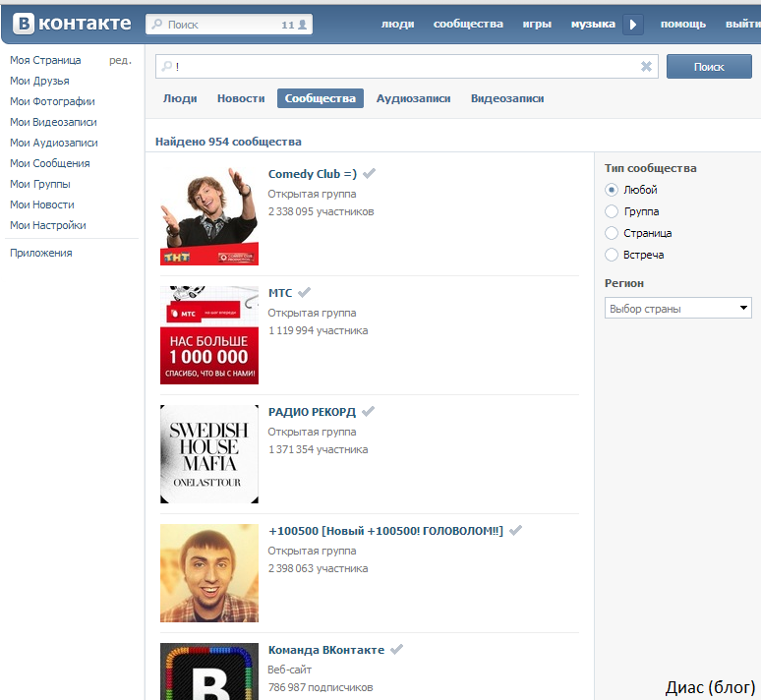The image size is (761, 700).
Task: Click the 786 987 подписчиков count
Action: click(321, 687)
